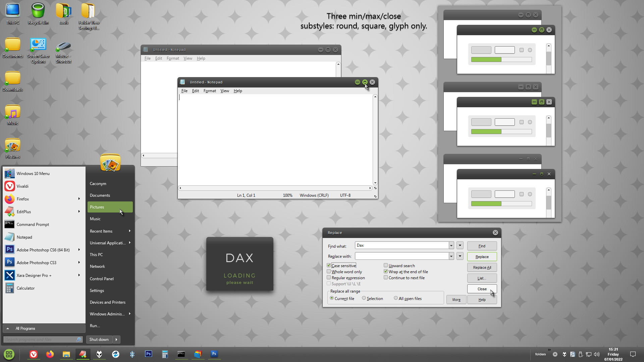The image size is (644, 362).
Task: Expand the Find what dropdown arrow
Action: (x=451, y=246)
